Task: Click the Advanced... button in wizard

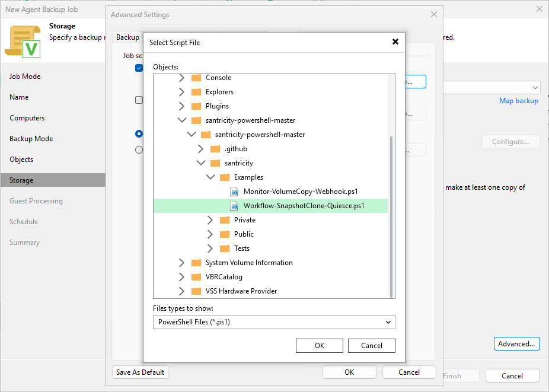Action: pos(516,344)
